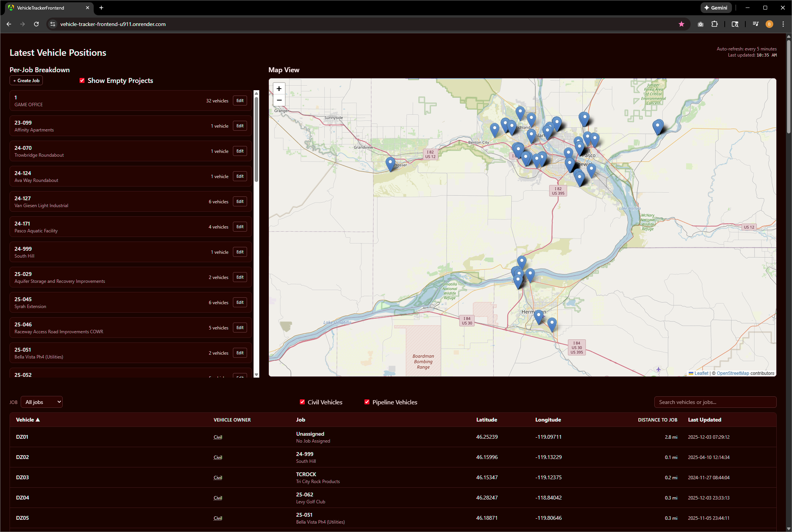This screenshot has height=532, width=792.
Task: Click the search vehicles or jobs field
Action: click(x=715, y=402)
